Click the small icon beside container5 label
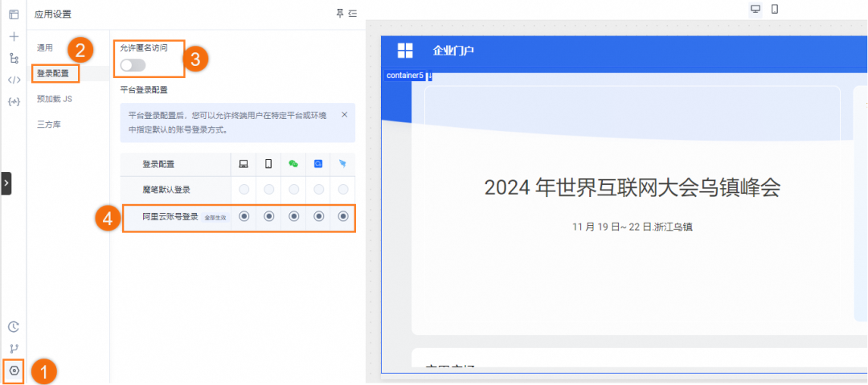Image resolution: width=868 pixels, height=385 pixels. click(x=429, y=76)
